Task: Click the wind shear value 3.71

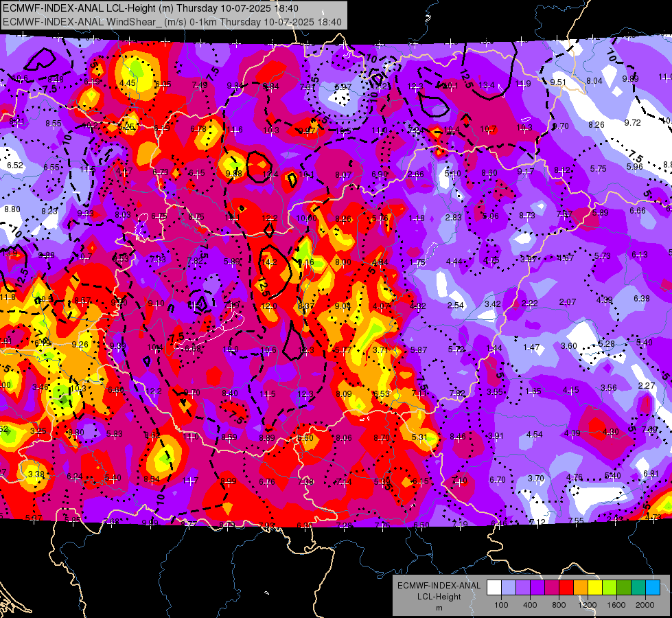Action: (380, 350)
